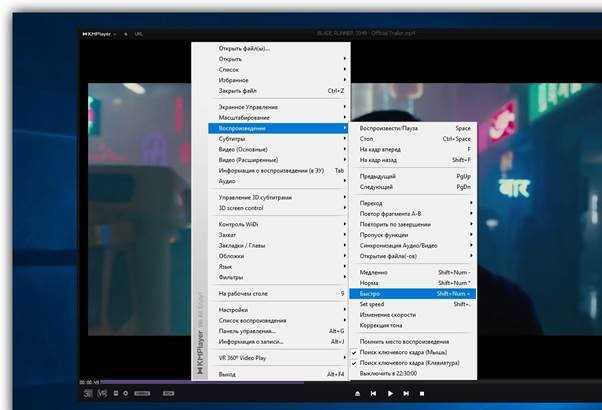
Task: Click the video file title in title bar
Action: pyautogui.click(x=366, y=33)
